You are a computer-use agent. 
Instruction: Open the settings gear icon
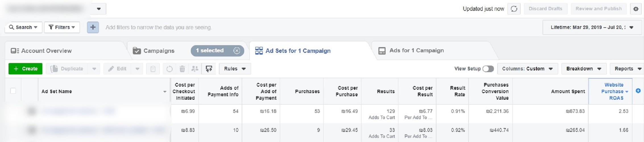[636, 9]
